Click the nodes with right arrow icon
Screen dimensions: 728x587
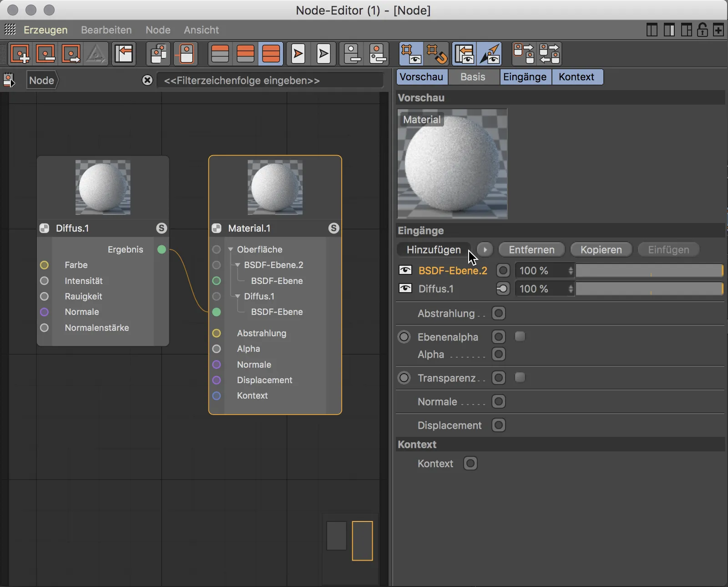coord(523,54)
